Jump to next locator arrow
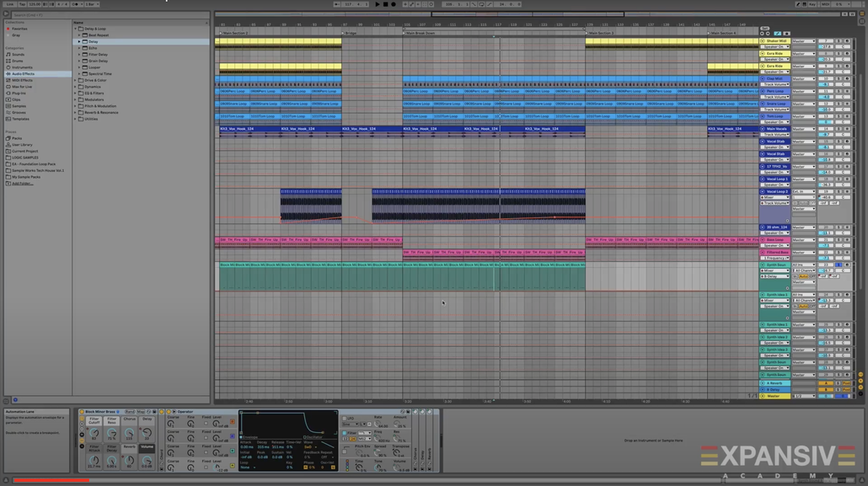Viewport: 868px width, 486px height. pos(768,34)
